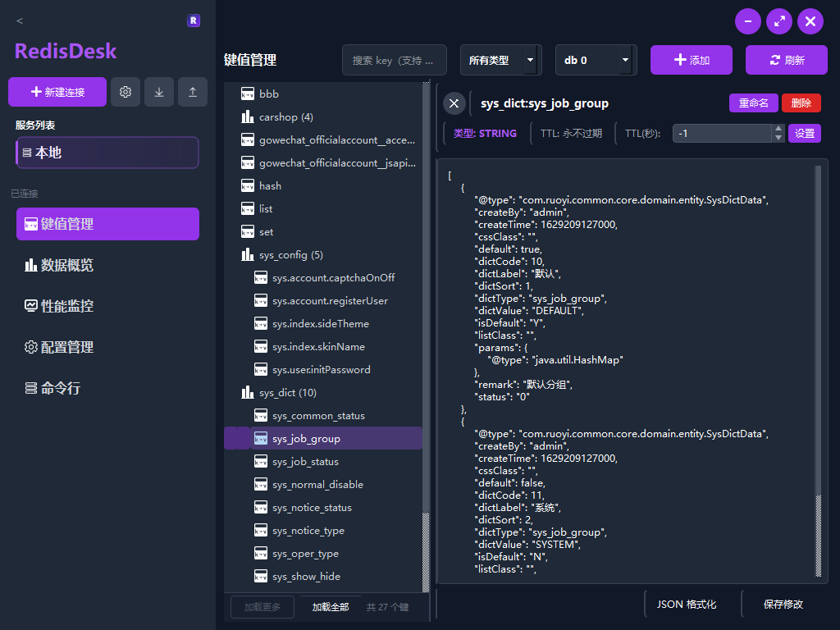Click the 共 27 个键 count text

387,607
